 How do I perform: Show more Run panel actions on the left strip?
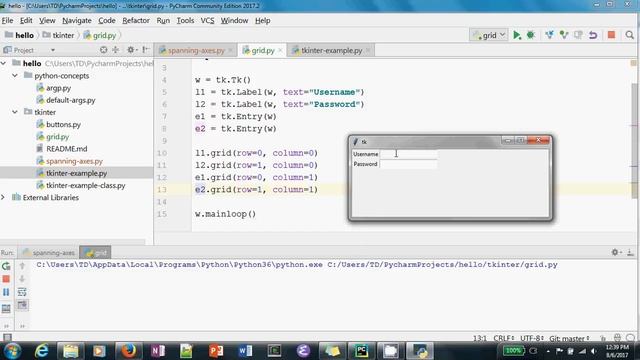click(6, 326)
